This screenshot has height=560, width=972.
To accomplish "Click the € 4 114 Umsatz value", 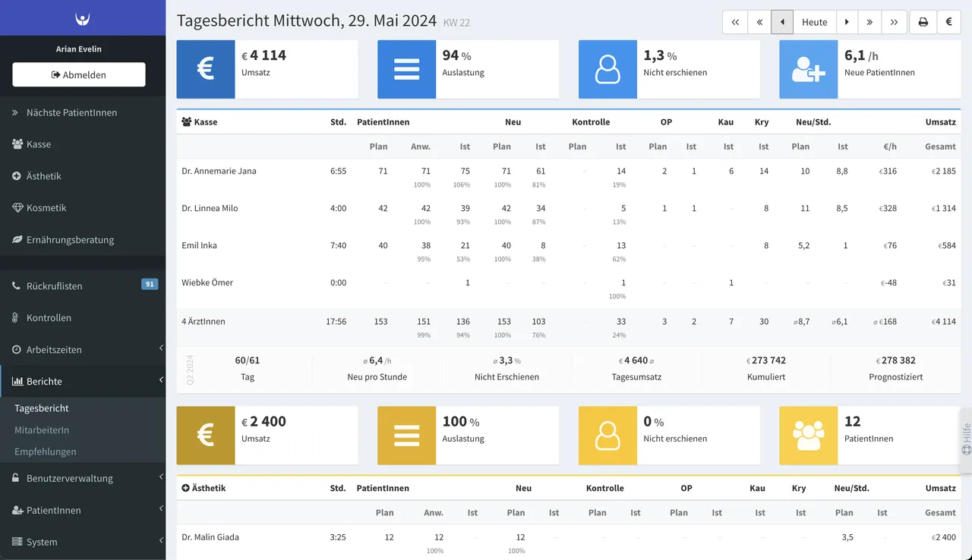I will 264,55.
